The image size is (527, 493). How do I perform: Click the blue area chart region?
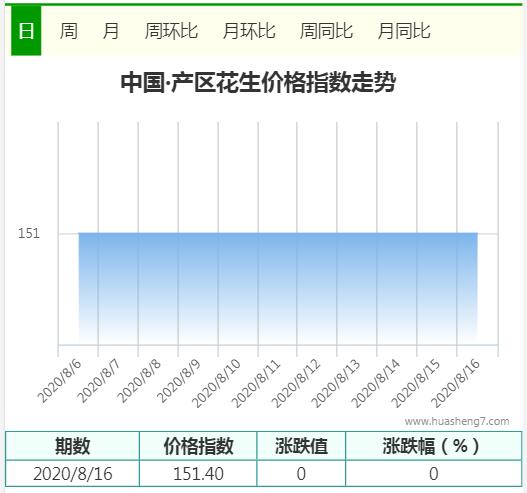point(278,288)
